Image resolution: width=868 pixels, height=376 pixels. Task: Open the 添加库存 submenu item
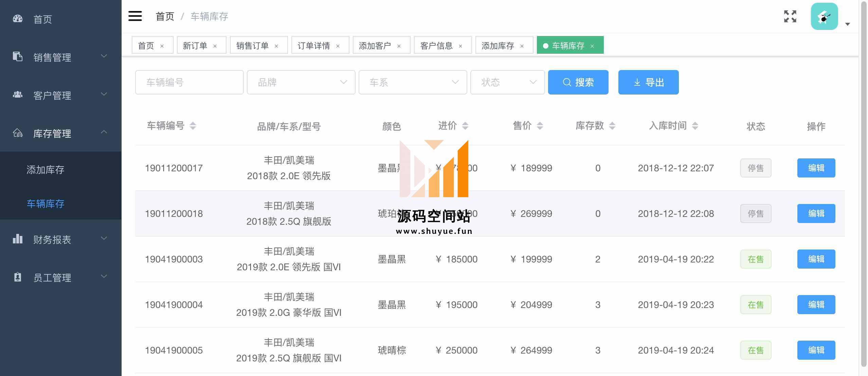[x=46, y=169]
